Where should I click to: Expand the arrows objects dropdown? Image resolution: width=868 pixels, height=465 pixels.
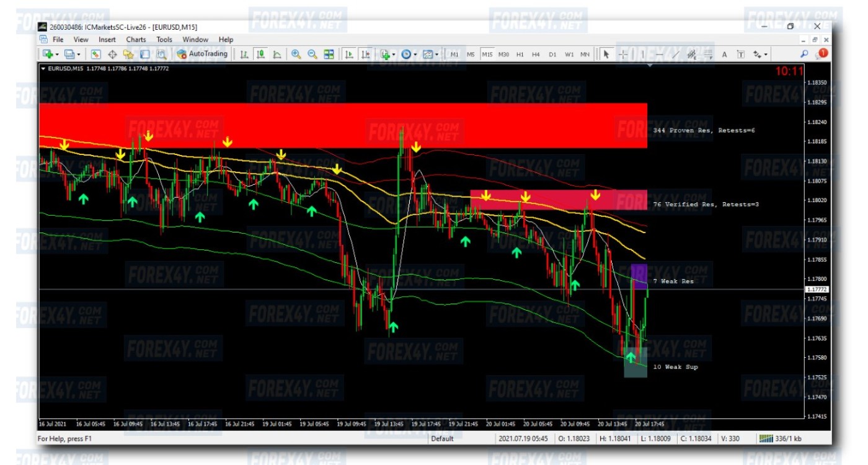pos(766,55)
